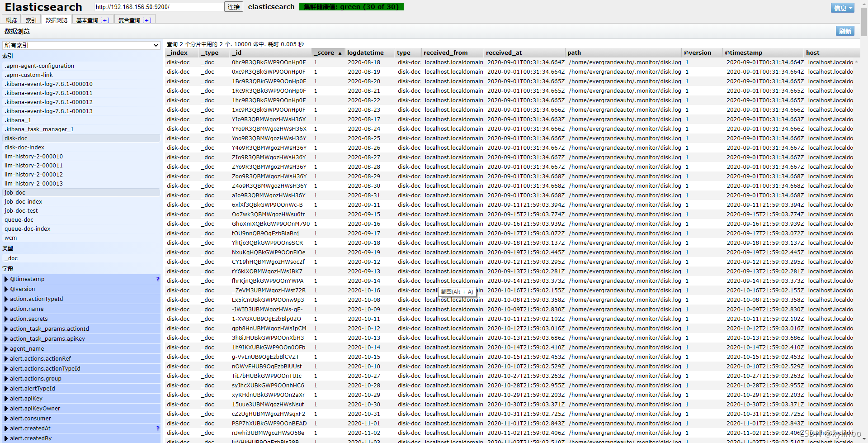Open the 所有索引 index dropdown
This screenshot has width=868, height=443.
click(81, 45)
